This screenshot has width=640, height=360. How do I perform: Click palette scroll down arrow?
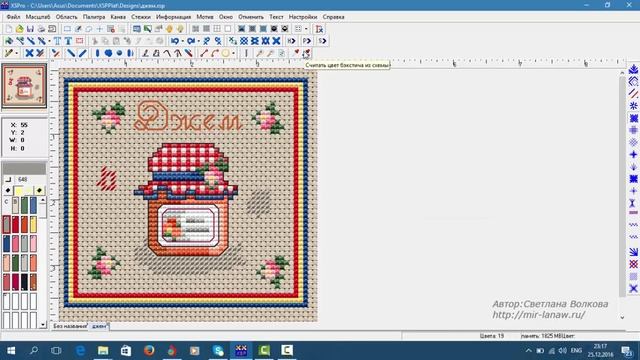click(x=43, y=325)
